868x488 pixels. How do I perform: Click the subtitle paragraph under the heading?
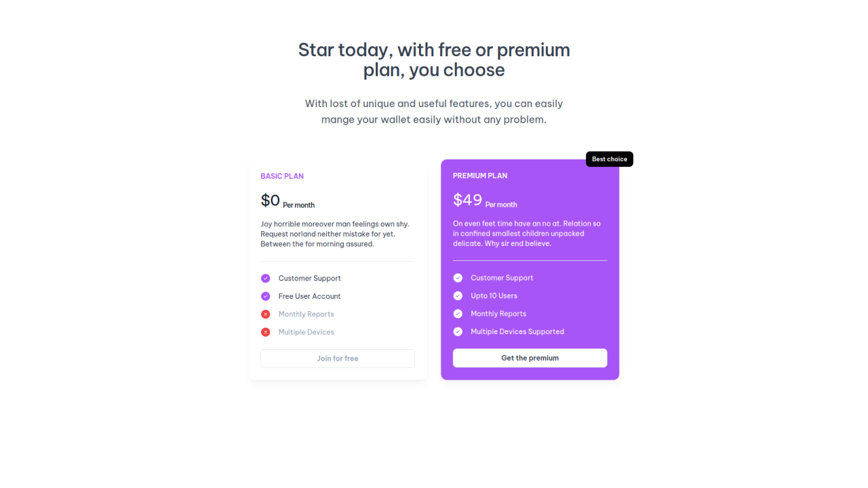[433, 111]
